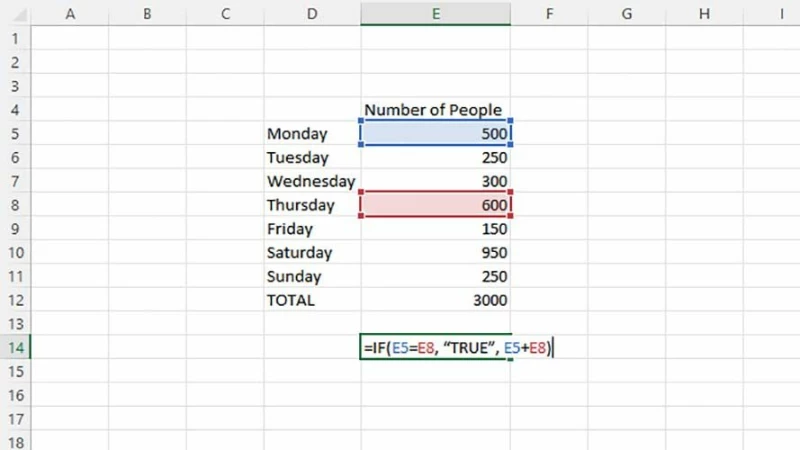
Task: Click the Thursday value cell showing 600
Action: 436,205
